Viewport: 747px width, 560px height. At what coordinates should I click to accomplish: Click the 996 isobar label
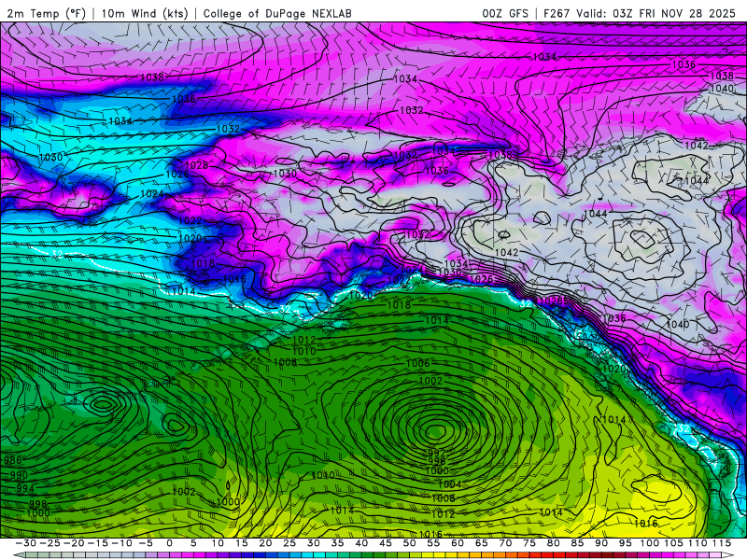(x=436, y=461)
